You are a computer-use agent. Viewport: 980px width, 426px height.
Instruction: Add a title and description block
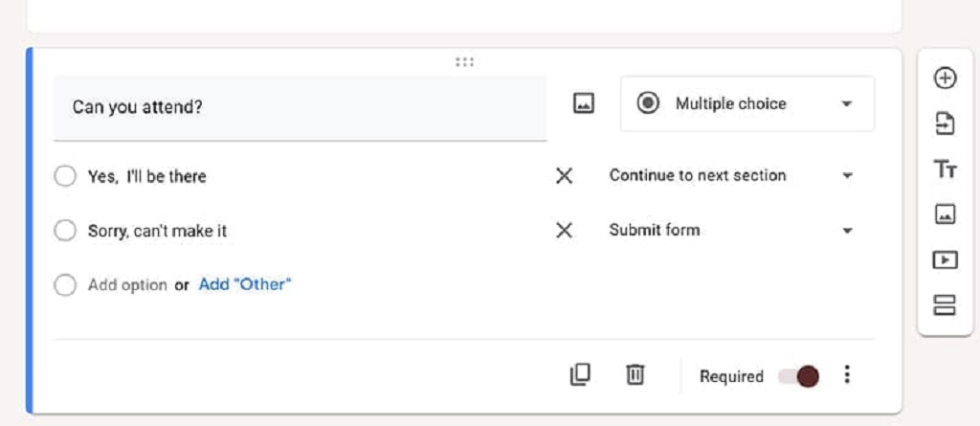[946, 169]
